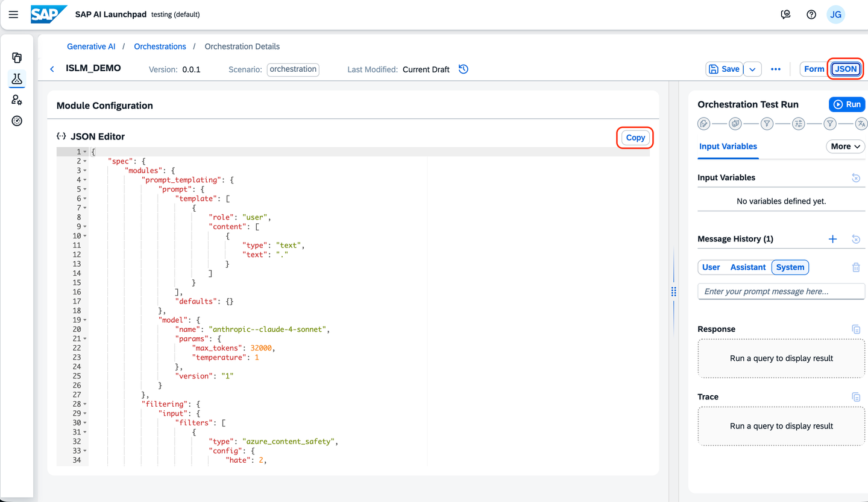Set message role to User
This screenshot has height=502, width=868.
[711, 267]
